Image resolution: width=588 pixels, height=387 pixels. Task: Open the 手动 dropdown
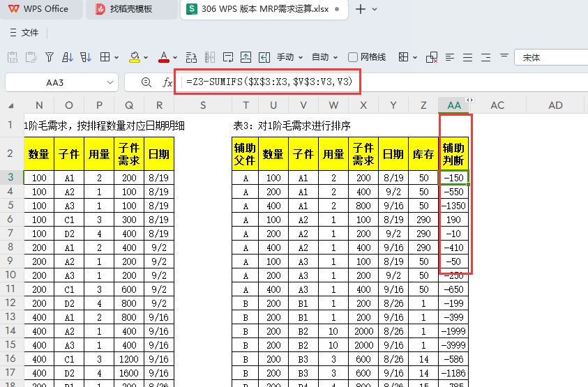[x=289, y=57]
